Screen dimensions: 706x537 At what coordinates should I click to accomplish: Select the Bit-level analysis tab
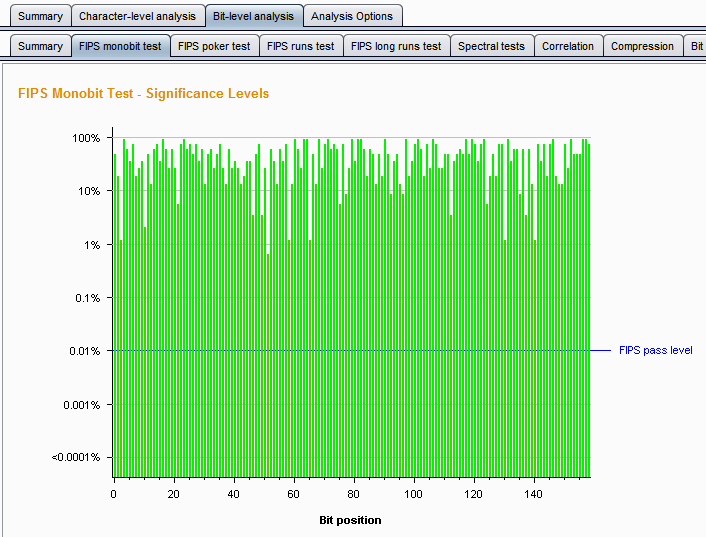click(253, 16)
